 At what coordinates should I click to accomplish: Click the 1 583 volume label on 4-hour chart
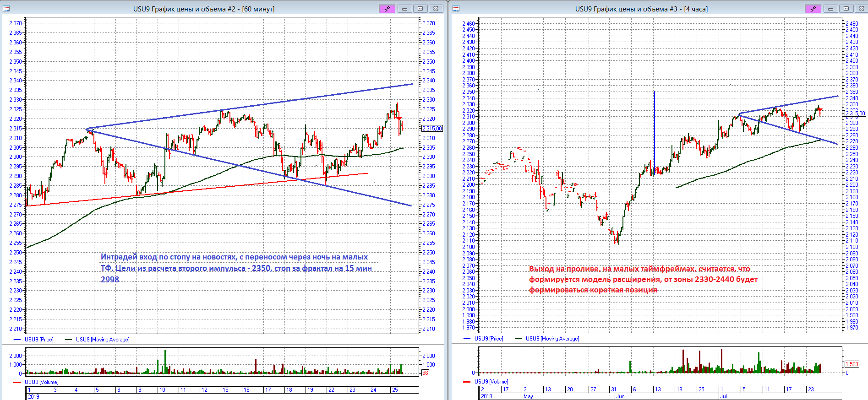click(x=852, y=364)
